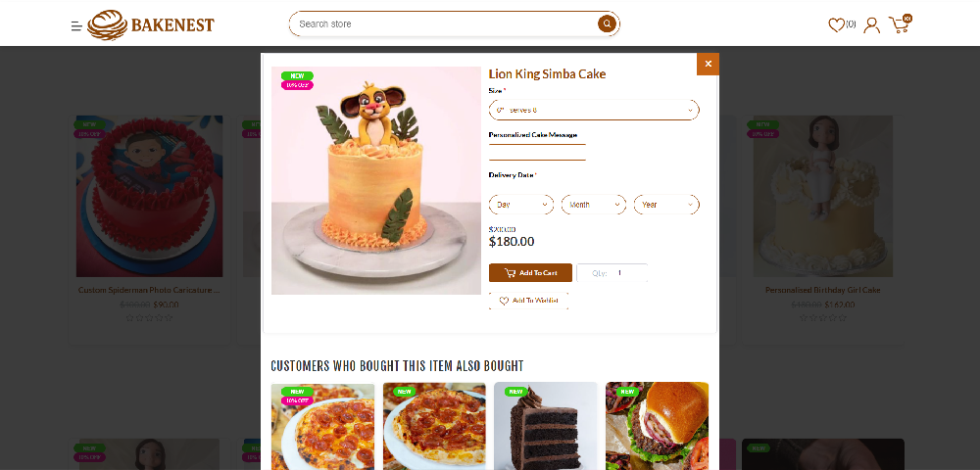Open the chocolate layer cake slice thumbnail
Viewport: 980px width, 470px height.
click(x=546, y=426)
